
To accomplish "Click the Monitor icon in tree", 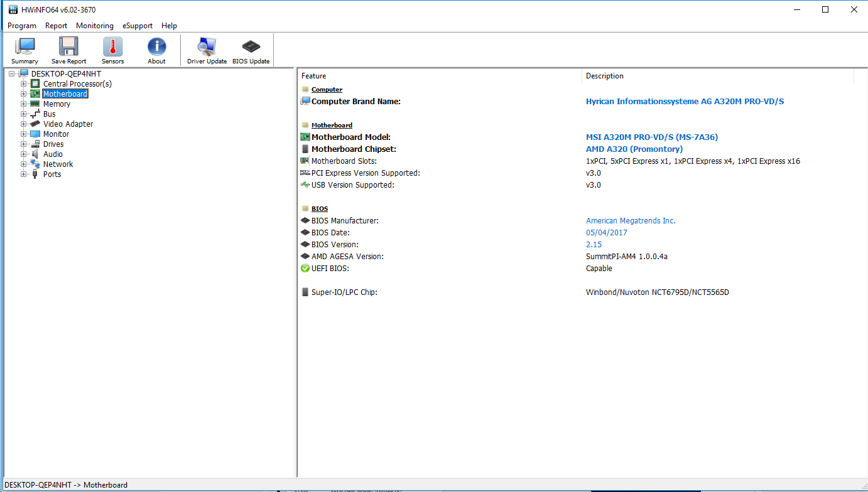I will pos(36,134).
